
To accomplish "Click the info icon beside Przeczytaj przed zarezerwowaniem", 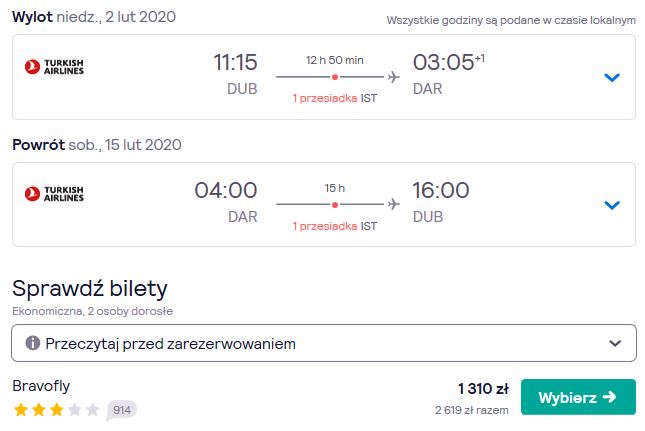I will (x=32, y=343).
